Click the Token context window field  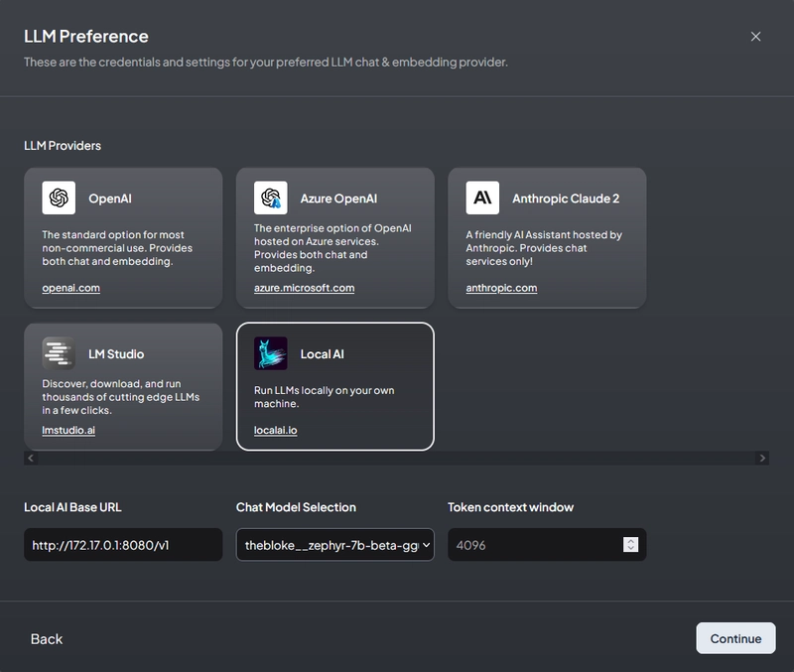click(547, 545)
